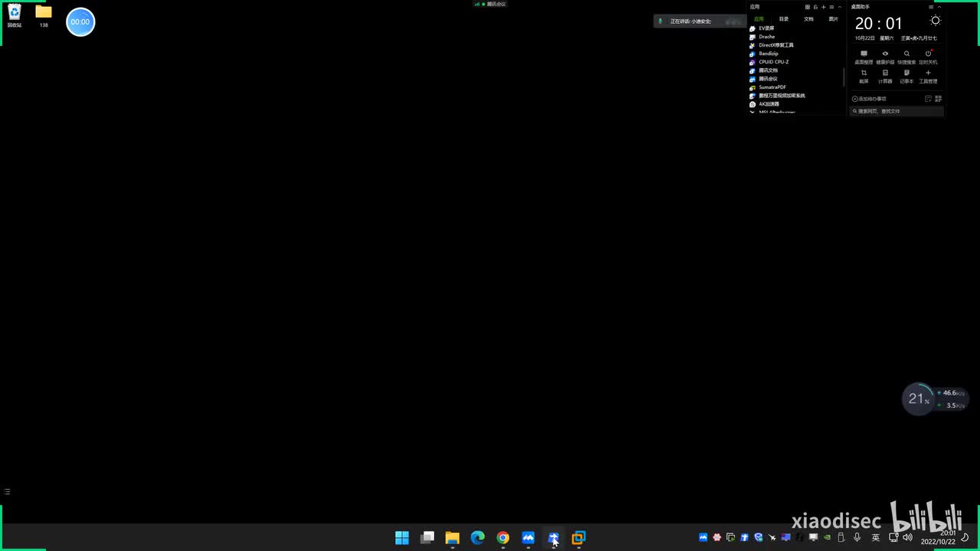980x551 pixels.
Task: Open the Recycle Bin desktop icon
Action: coord(15,15)
